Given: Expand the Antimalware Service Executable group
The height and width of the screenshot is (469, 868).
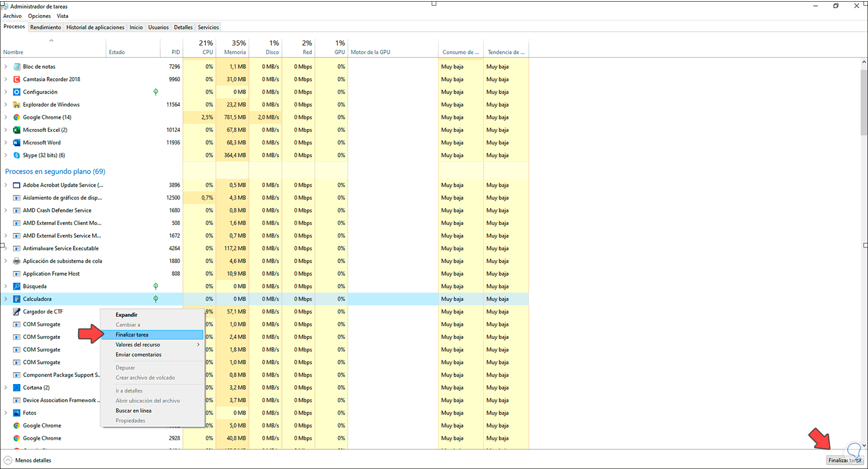Looking at the screenshot, I should 6,249.
